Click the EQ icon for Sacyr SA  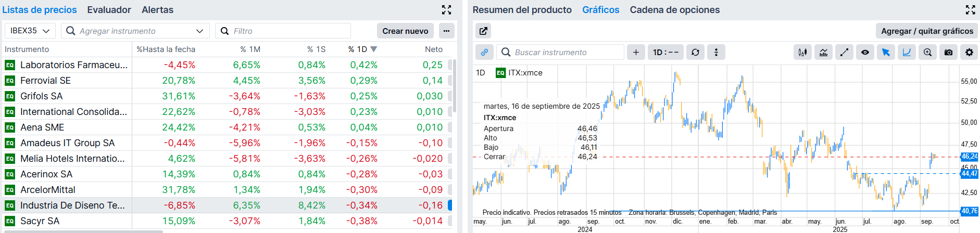(x=10, y=221)
